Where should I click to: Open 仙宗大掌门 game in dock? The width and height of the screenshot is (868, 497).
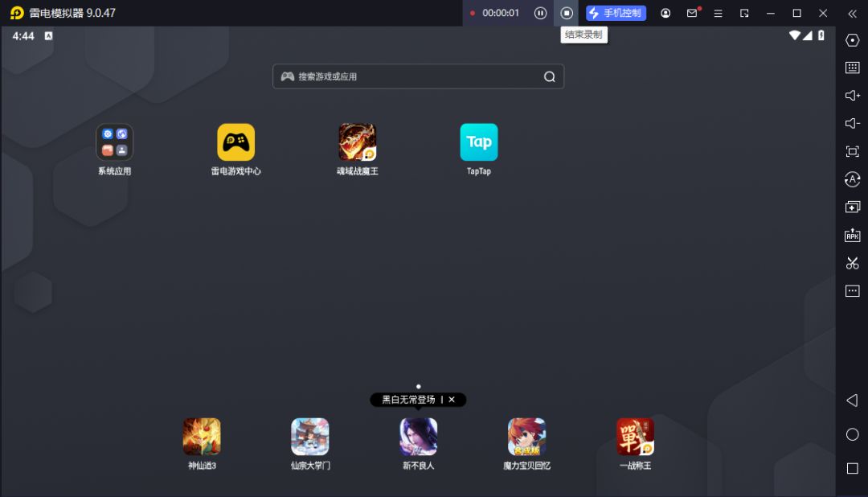(310, 437)
